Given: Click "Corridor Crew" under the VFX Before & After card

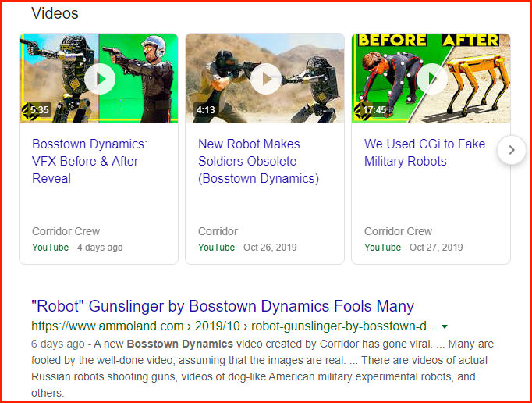Looking at the screenshot, I should coord(66,231).
